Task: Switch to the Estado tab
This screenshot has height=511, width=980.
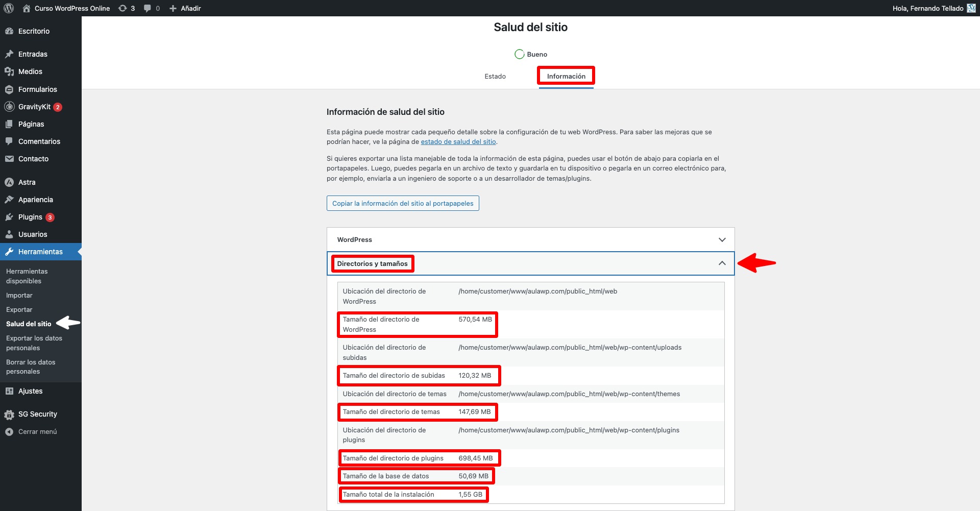Action: (495, 77)
